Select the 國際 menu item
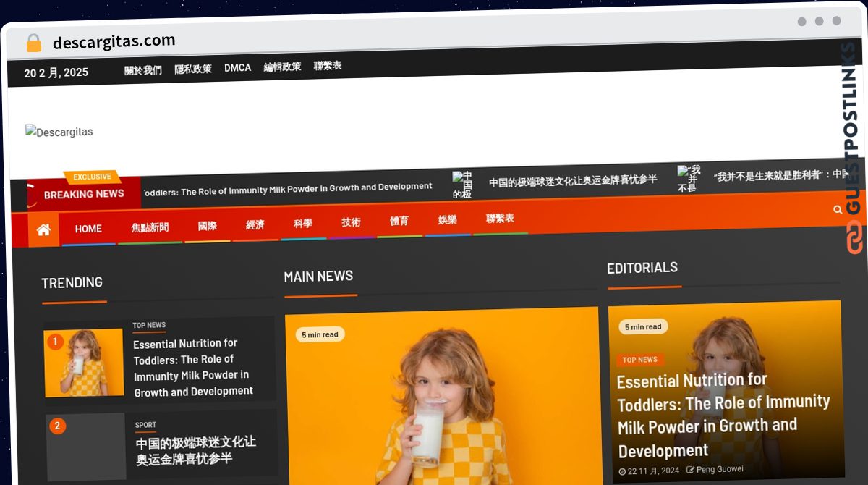This screenshot has width=868, height=485. pos(207,226)
